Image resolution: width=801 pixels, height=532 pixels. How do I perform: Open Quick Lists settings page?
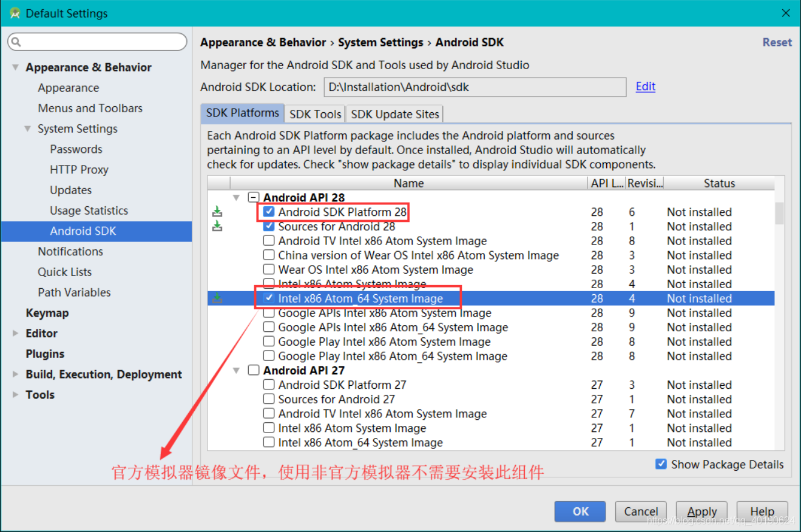[x=64, y=272]
